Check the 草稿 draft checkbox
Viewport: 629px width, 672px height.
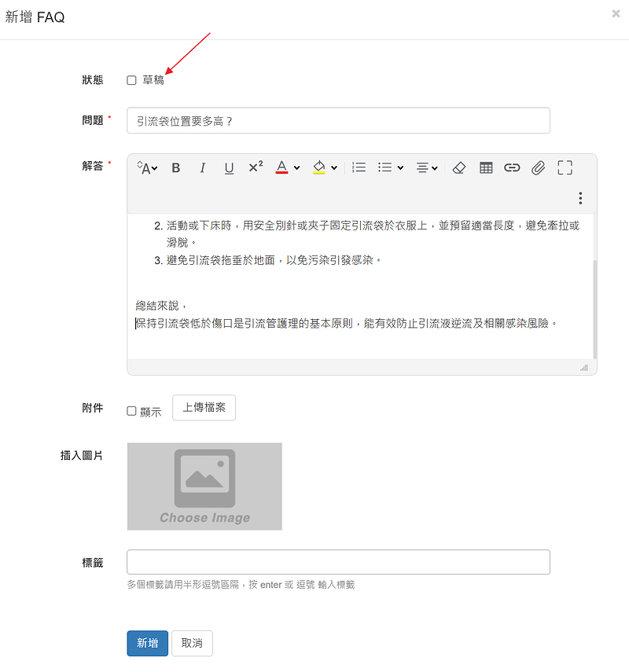pos(131,80)
